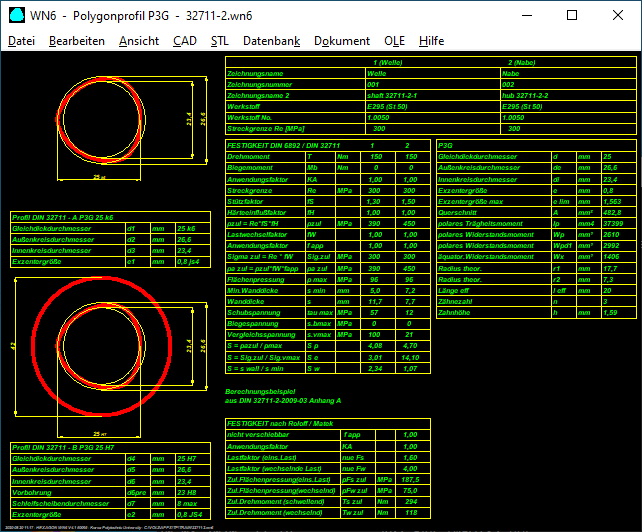Select the OLE menu

click(394, 41)
